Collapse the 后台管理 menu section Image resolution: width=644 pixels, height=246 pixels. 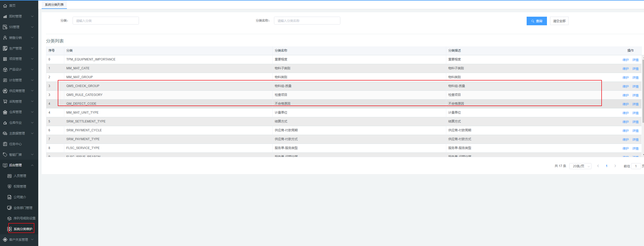coord(32,165)
